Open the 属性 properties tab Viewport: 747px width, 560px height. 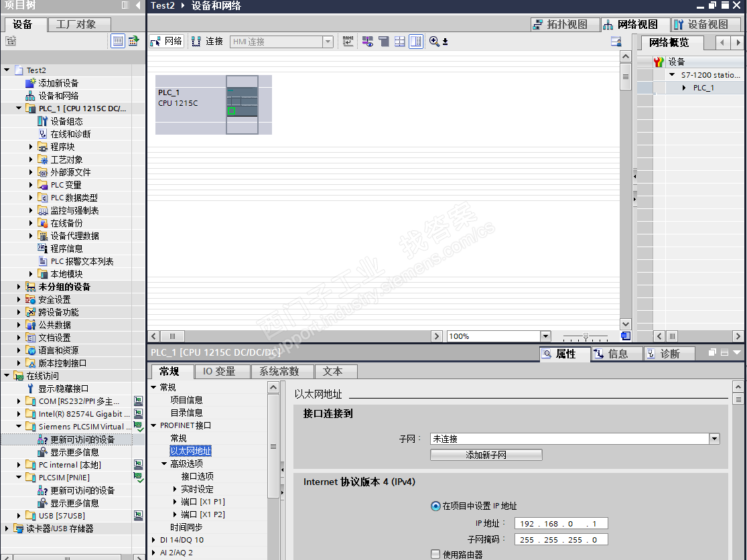(565, 354)
